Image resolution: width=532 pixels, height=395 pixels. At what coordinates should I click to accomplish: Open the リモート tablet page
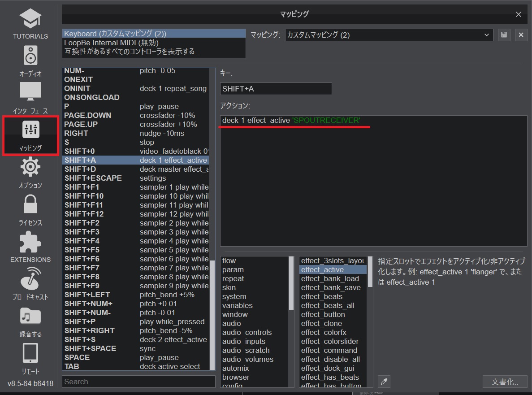coord(30,353)
